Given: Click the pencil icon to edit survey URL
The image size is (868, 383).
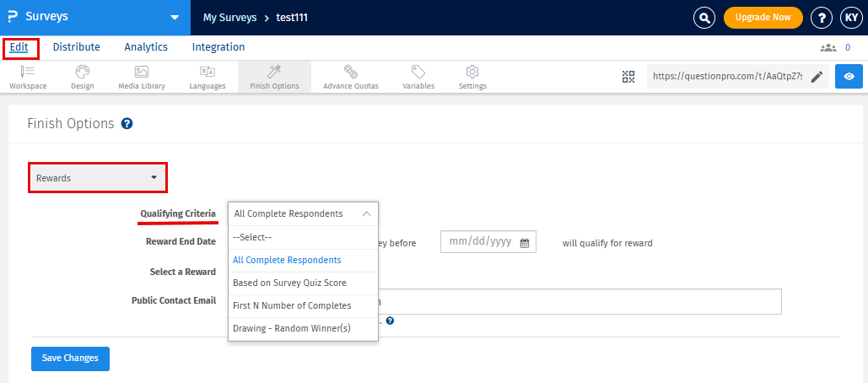Looking at the screenshot, I should [x=817, y=77].
